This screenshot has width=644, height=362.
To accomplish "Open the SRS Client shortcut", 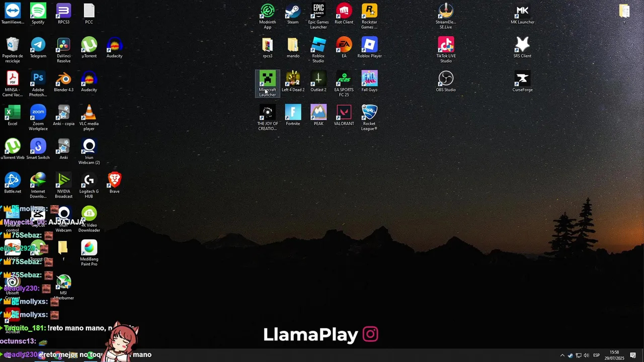I will point(522,48).
